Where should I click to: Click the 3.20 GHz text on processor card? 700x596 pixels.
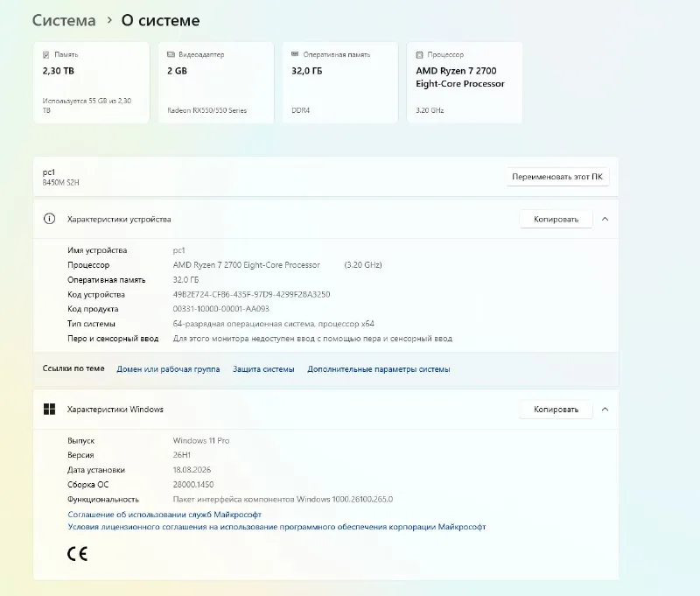pos(430,110)
